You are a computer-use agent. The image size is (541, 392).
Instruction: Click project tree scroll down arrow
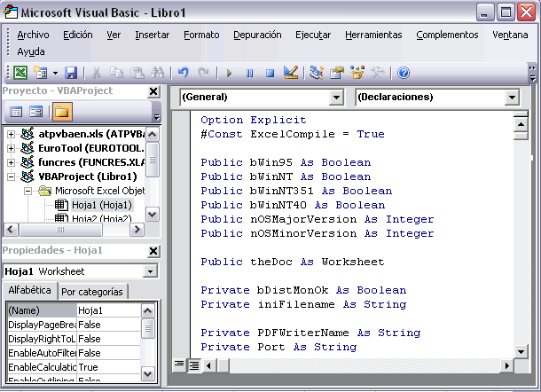pos(153,215)
